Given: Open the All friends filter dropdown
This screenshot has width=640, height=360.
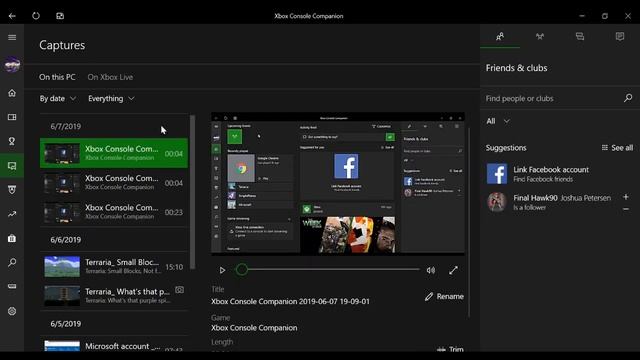Looking at the screenshot, I should tap(498, 121).
